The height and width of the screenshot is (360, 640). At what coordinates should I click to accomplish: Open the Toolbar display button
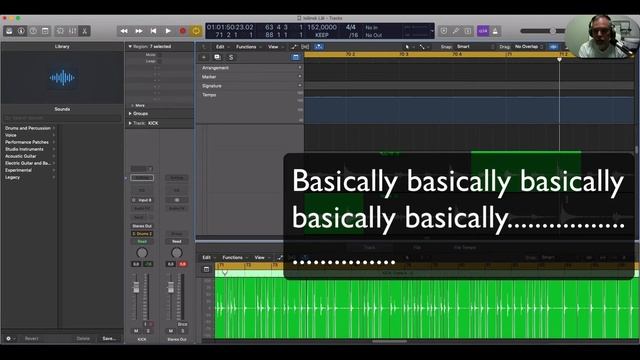[x=45, y=31]
